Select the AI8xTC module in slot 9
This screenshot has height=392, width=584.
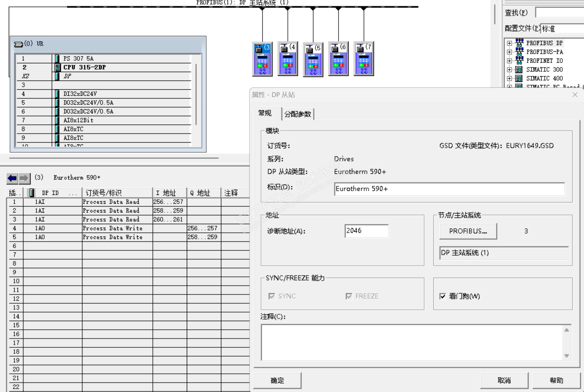[x=104, y=138]
